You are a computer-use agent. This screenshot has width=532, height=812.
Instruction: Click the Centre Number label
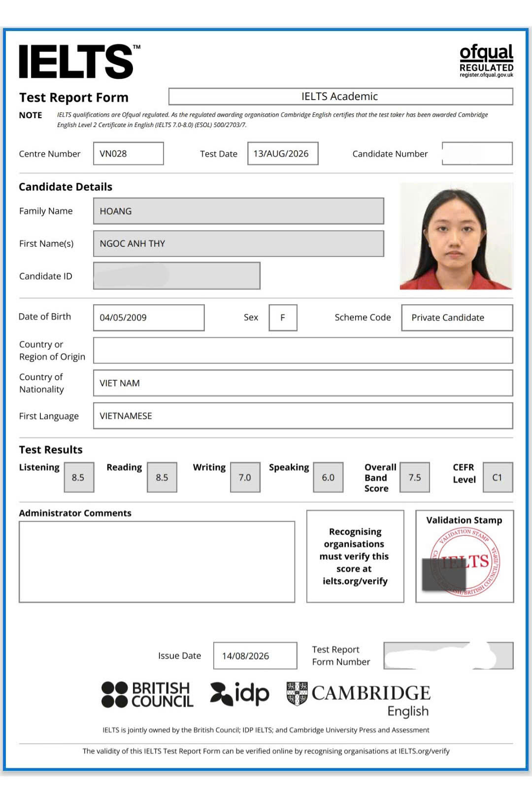(x=50, y=154)
